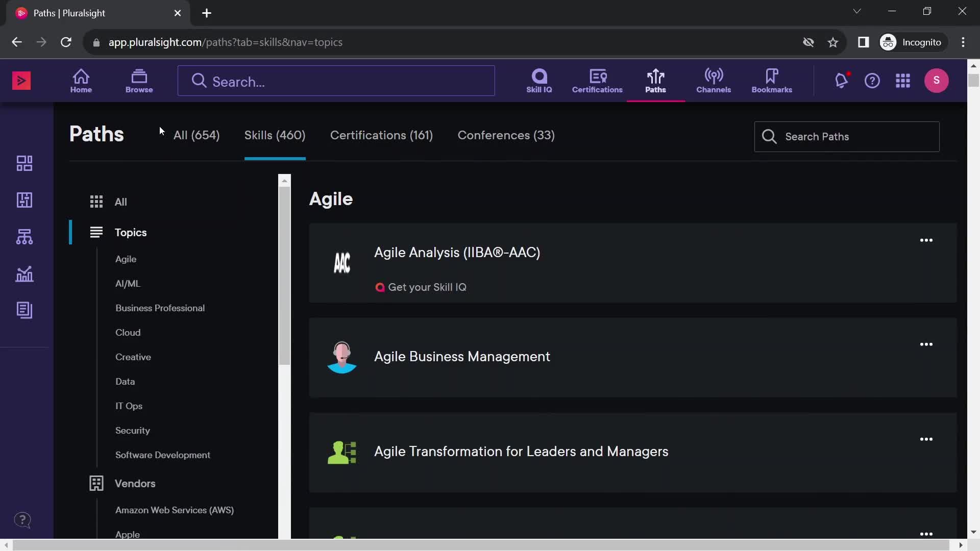Open the apps grid launcher
This screenshot has height=551, width=980.
point(903,81)
